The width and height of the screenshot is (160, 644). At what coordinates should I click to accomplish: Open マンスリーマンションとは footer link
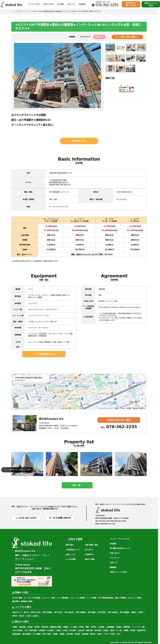119,539
